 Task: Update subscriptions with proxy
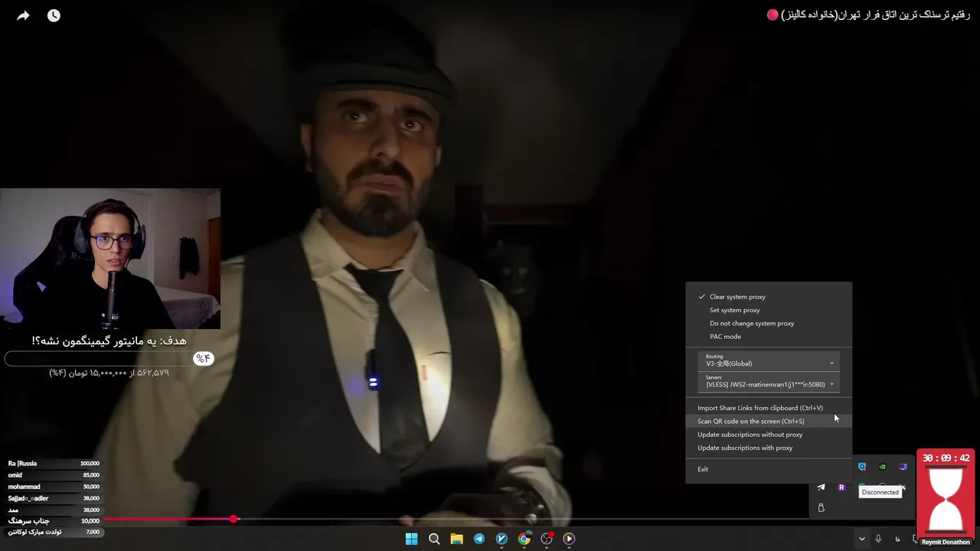(768, 448)
